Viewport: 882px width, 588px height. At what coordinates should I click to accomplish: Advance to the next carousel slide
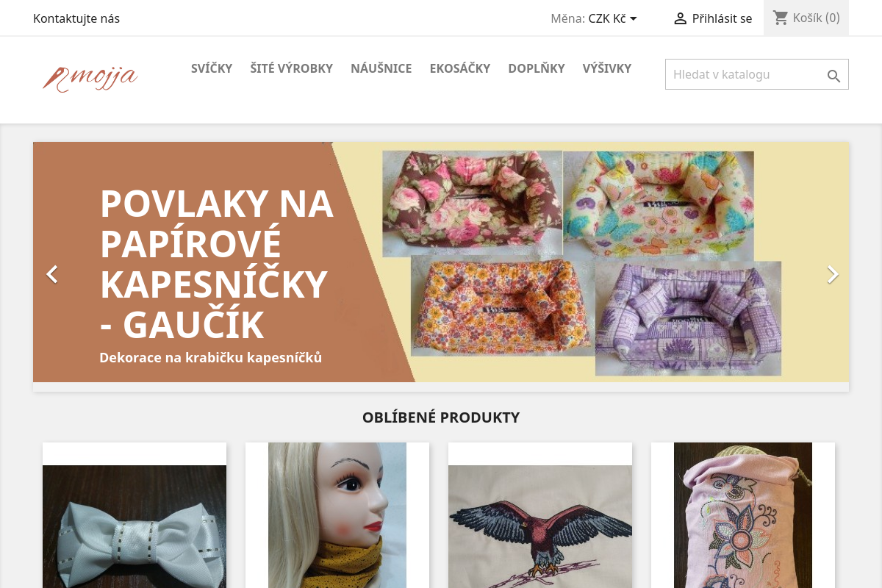coord(833,274)
